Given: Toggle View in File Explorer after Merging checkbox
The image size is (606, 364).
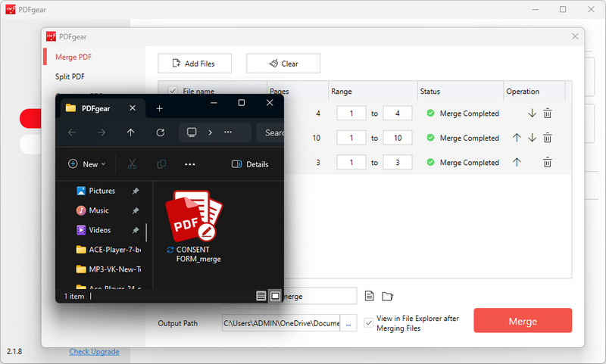Looking at the screenshot, I should 369,322.
